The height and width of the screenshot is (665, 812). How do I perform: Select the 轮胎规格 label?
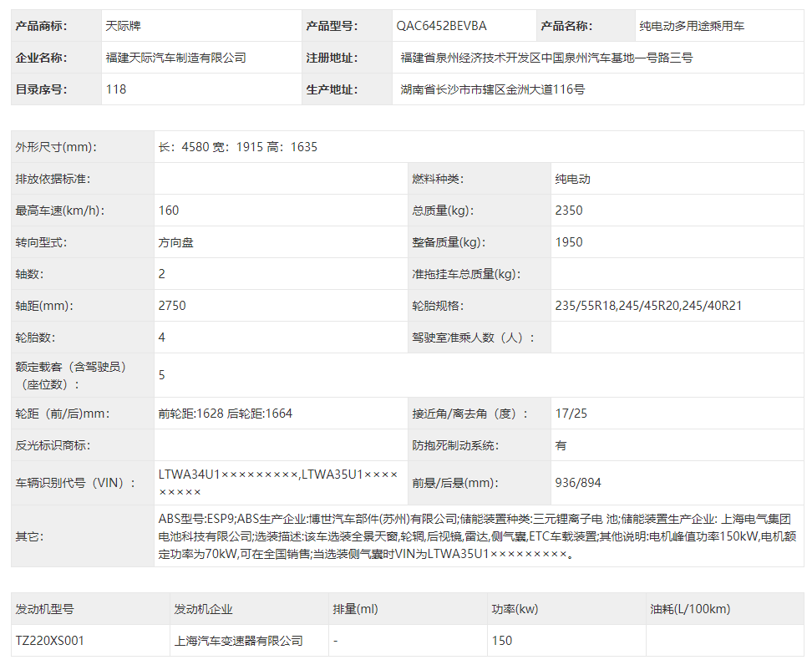pos(438,306)
